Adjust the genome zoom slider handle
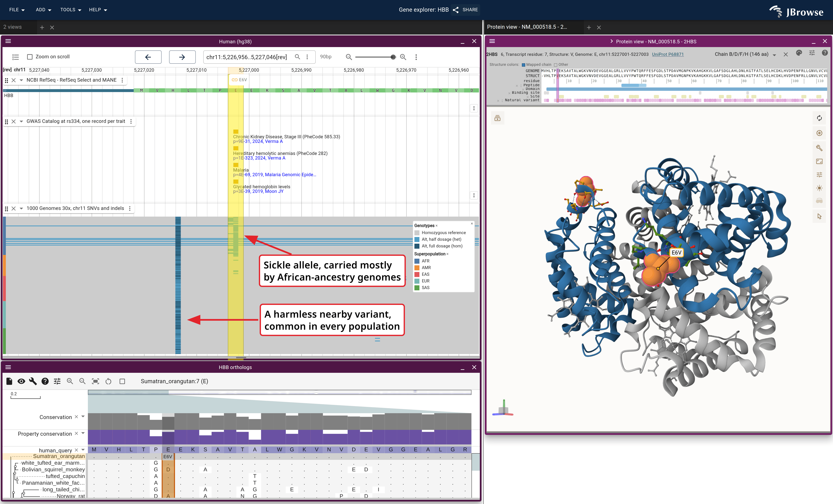Screen dimensions: 833x504 [393, 57]
